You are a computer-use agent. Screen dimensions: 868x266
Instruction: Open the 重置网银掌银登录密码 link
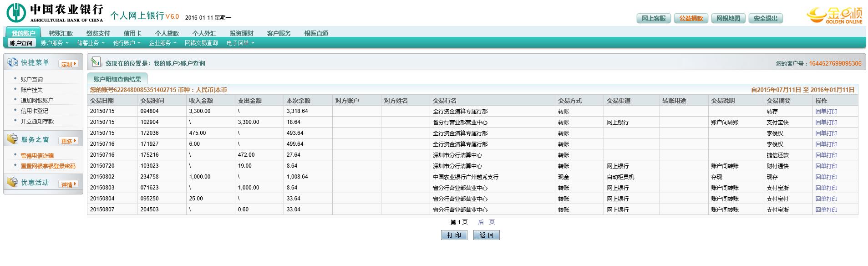pyautogui.click(x=48, y=166)
